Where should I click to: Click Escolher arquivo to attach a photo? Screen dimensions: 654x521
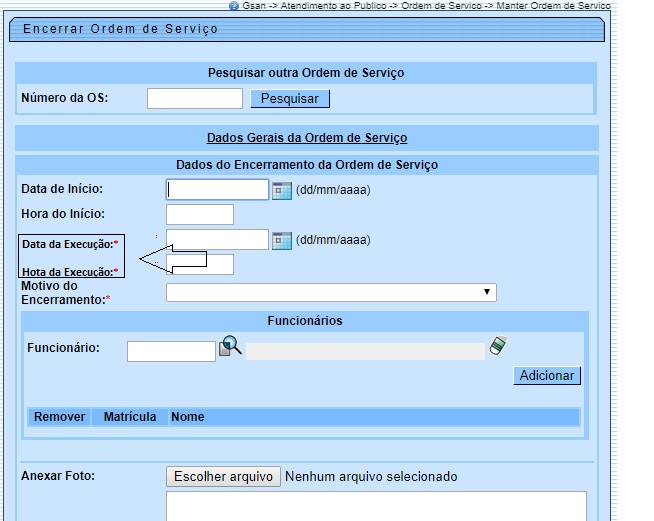coord(223,477)
